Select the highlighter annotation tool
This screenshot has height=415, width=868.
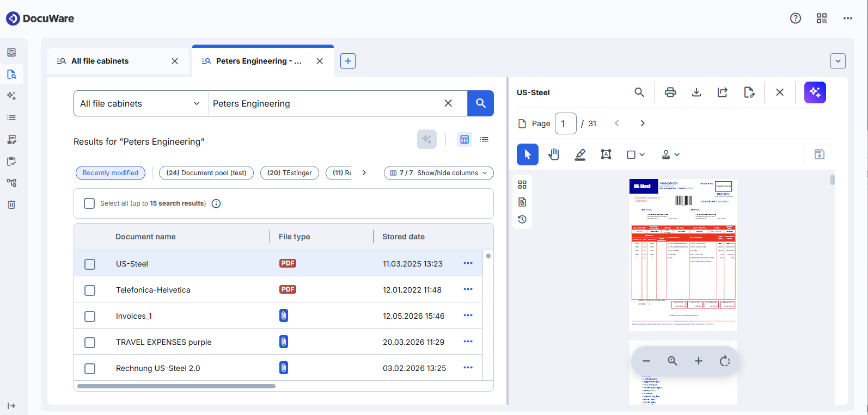pos(580,154)
